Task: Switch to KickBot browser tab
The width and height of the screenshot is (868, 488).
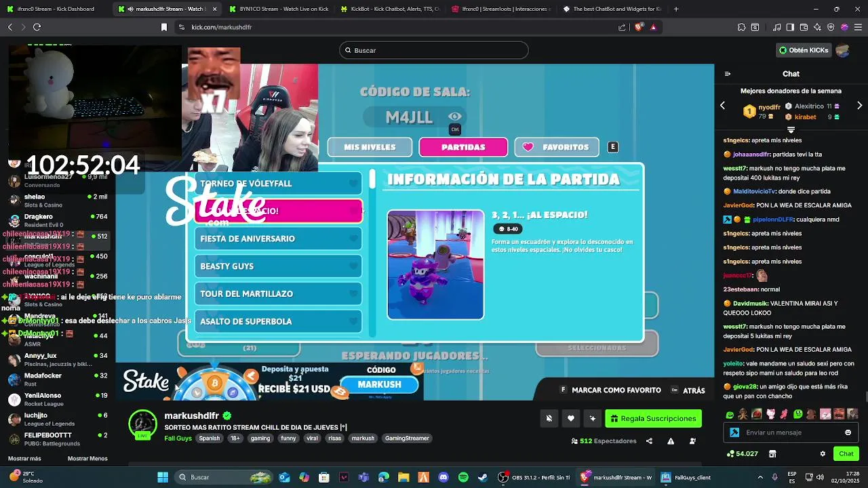Action: 390,9
